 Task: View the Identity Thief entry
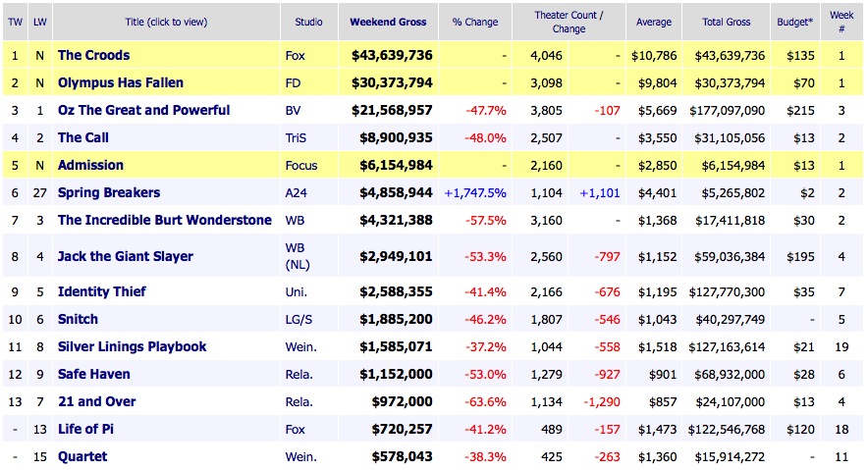(104, 291)
